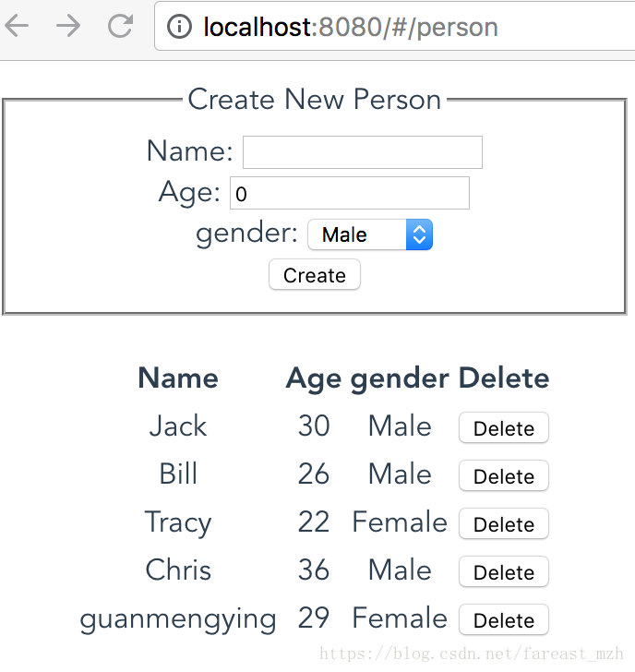
Task: Focus the localhost:8080 address bar
Action: point(394,27)
